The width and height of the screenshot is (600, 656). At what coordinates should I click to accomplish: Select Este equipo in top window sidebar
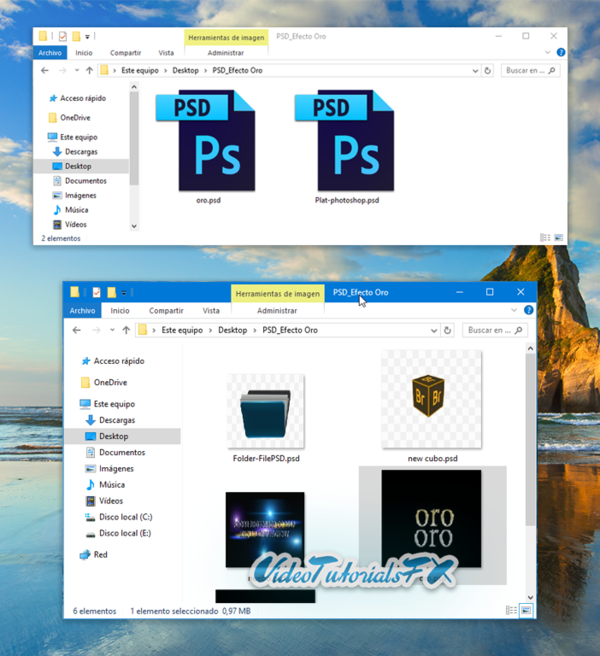click(72, 137)
